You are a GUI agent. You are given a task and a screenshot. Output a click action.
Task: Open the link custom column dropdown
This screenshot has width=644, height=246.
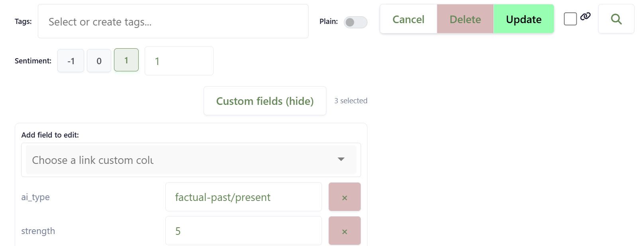[x=183, y=160]
